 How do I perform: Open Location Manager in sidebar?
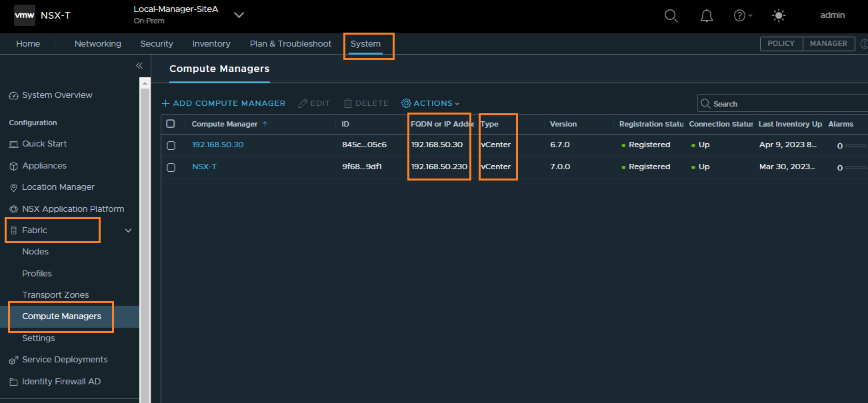point(59,187)
